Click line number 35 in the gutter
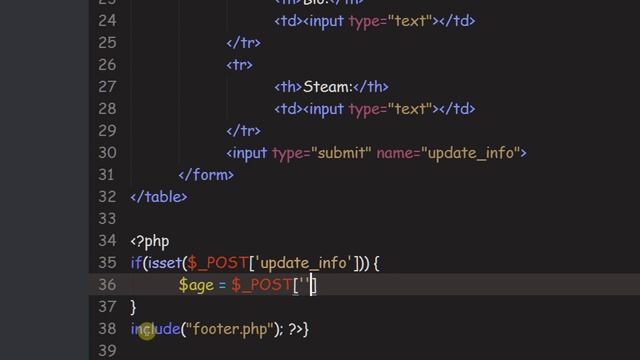 coord(107,263)
